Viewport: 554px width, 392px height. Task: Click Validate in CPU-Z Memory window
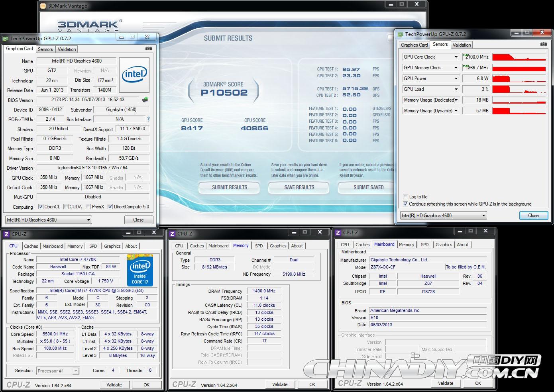(280, 384)
